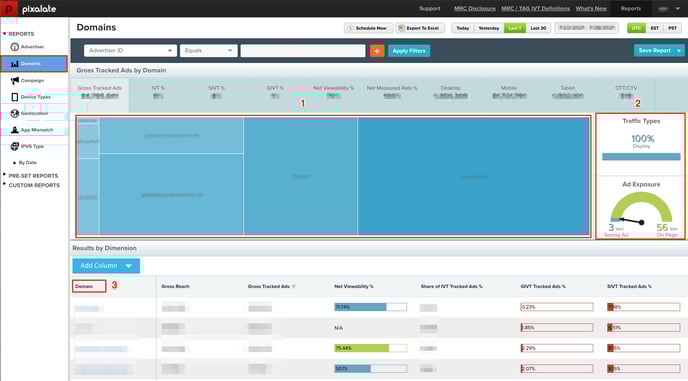The height and width of the screenshot is (381, 688).
Task: Select the Tablet metric tab
Action: coord(567,95)
